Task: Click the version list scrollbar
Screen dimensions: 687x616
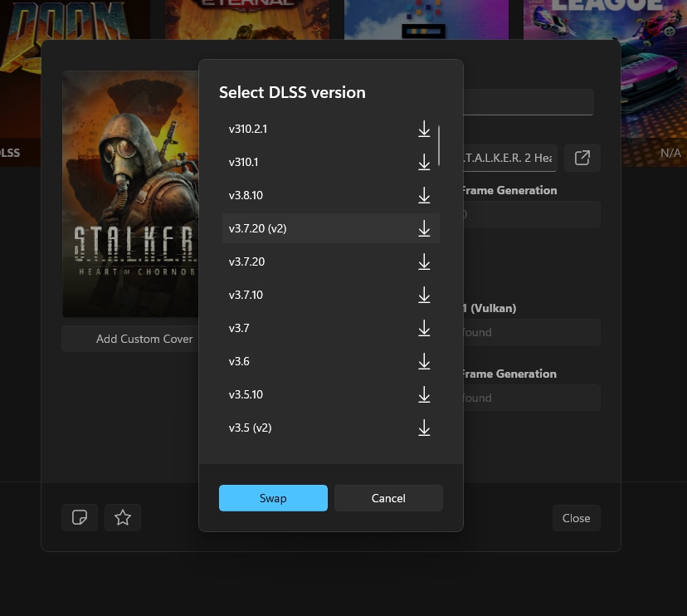Action: pos(439,146)
